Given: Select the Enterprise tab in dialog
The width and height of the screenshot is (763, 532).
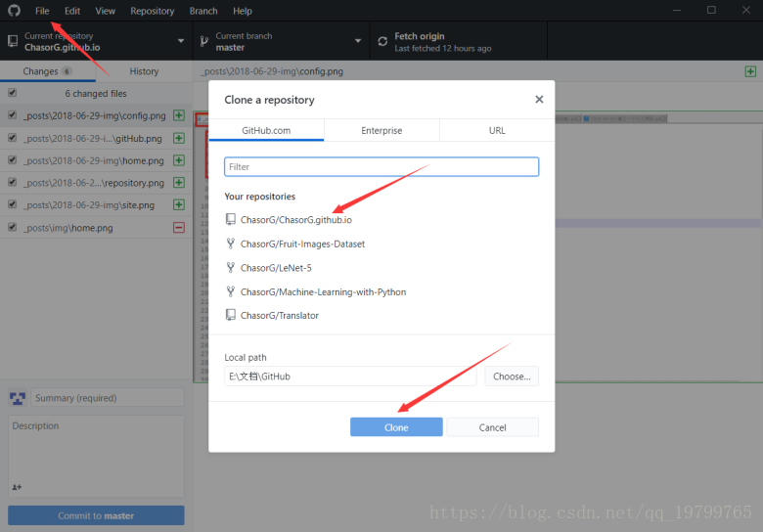Looking at the screenshot, I should 381,130.
